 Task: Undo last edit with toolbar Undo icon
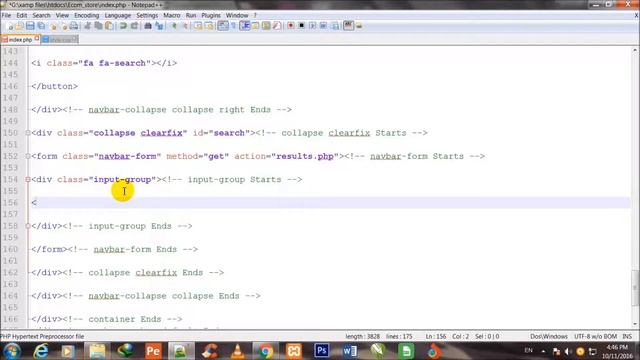pyautogui.click(x=123, y=26)
